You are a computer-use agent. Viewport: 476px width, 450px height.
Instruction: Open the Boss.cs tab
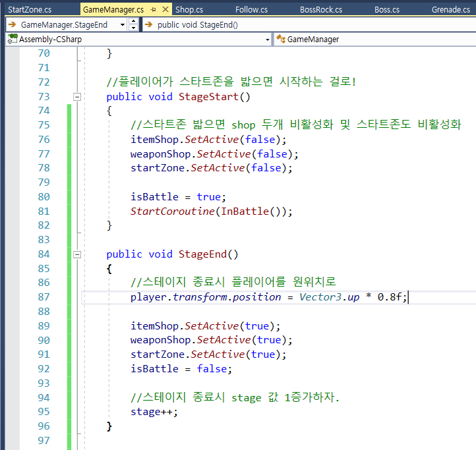(x=387, y=10)
